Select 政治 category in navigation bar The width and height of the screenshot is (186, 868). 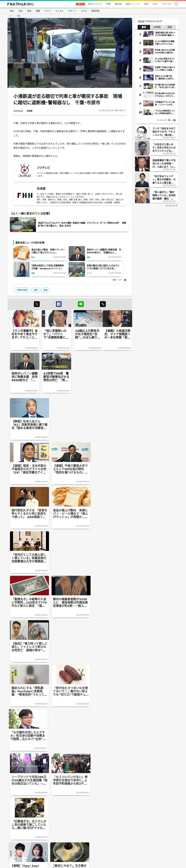[x=12, y=11]
